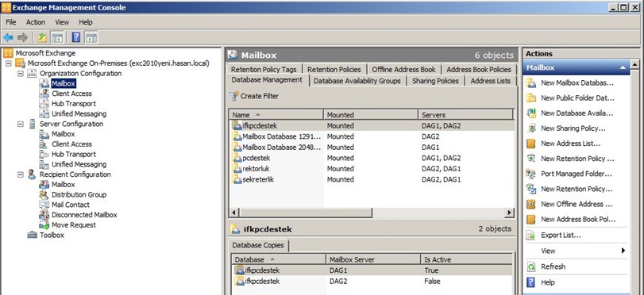Screen dimensions: 644x295
Task: Click the Refresh action icon
Action: coord(531,266)
